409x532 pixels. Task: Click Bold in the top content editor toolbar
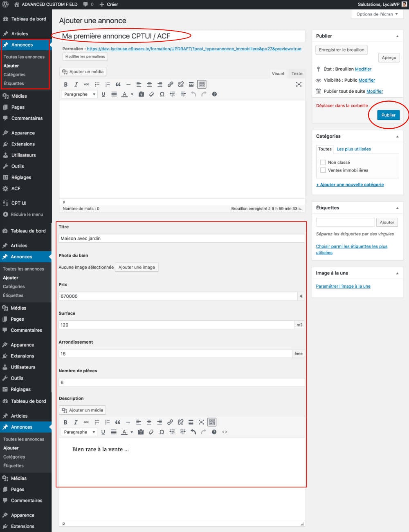pos(65,85)
